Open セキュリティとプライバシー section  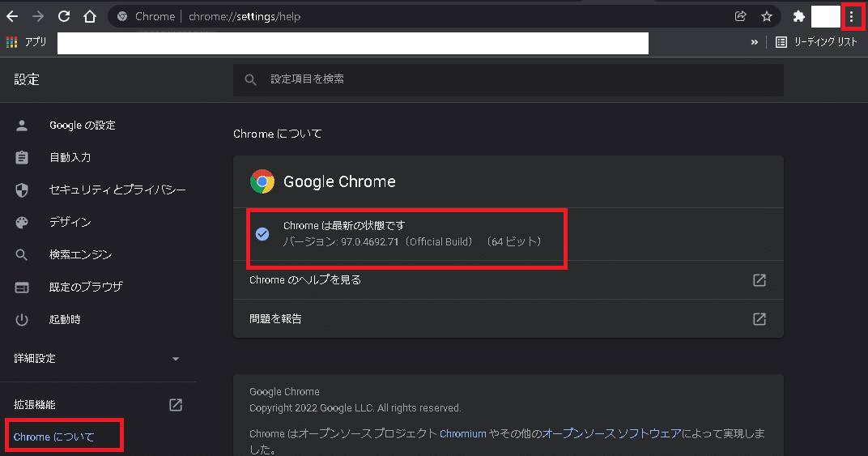coord(117,190)
